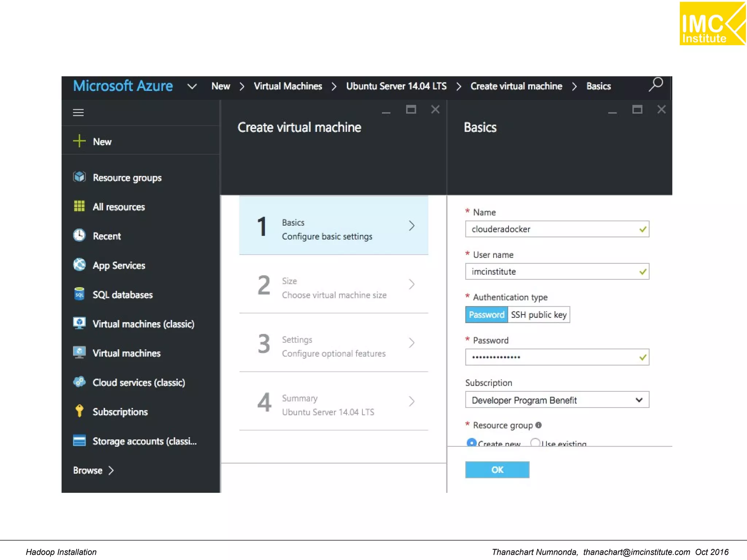This screenshot has width=747, height=560.
Task: Expand the Microsoft Azure dropdown chevron
Action: [x=192, y=86]
